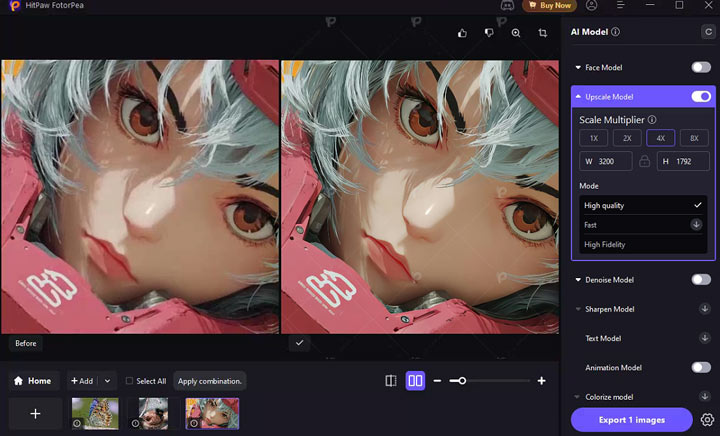Enable the Animation Model toggle
This screenshot has height=436, width=720.
click(701, 367)
